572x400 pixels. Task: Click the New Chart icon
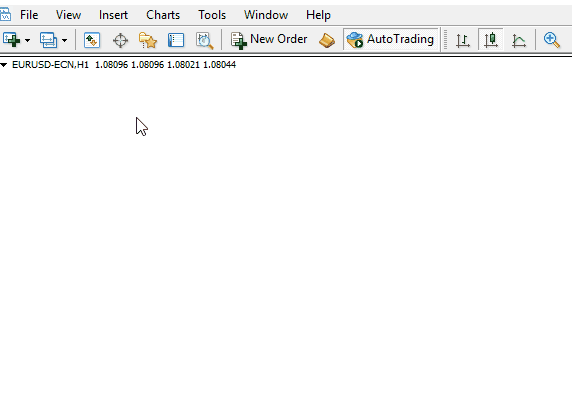(x=11, y=40)
